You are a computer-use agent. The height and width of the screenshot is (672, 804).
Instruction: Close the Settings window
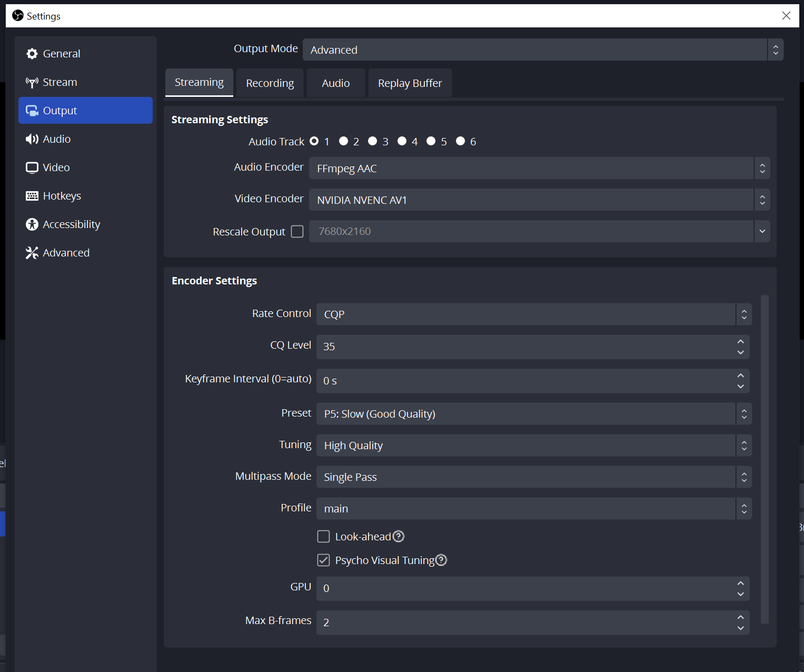click(x=786, y=16)
